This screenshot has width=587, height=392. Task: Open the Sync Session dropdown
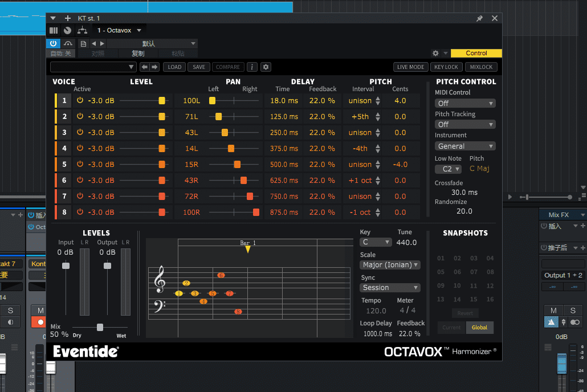tap(390, 288)
